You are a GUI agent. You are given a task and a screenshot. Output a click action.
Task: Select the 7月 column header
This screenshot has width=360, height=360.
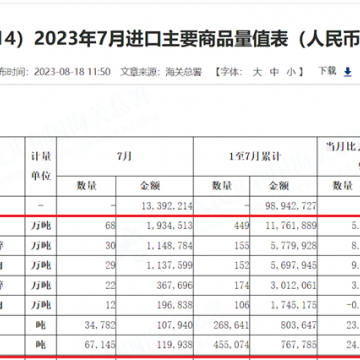point(125,157)
